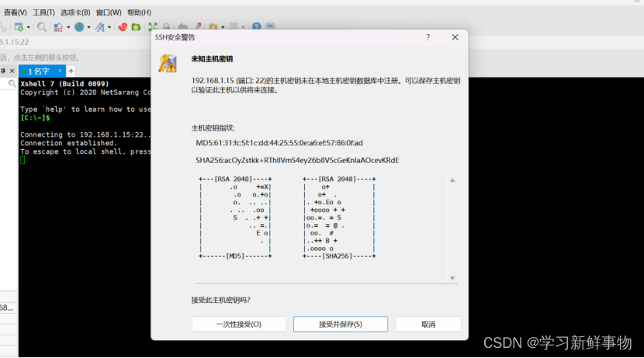This screenshot has height=358, width=644.
Task: Click the 未知主机密钥 heading
Action: (212, 59)
